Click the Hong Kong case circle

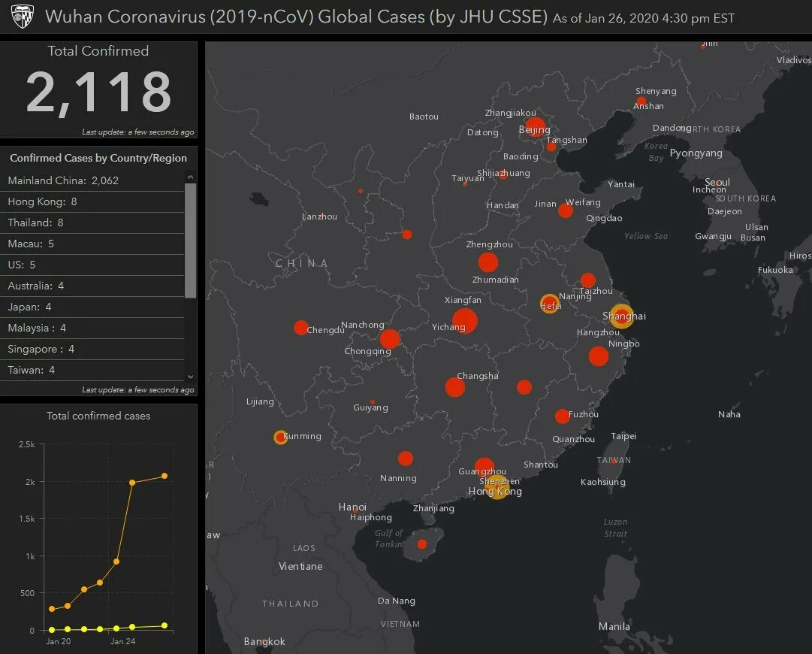(497, 489)
